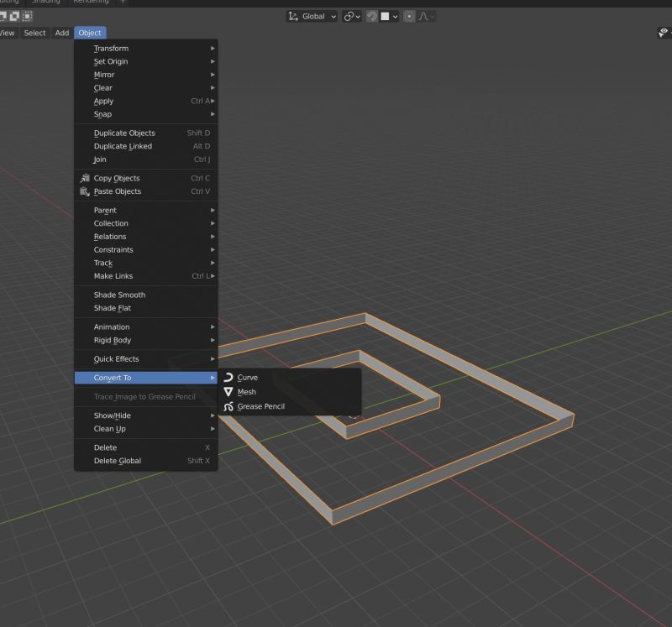Open the Show/Hide submenu
This screenshot has height=627, width=672.
pos(146,415)
